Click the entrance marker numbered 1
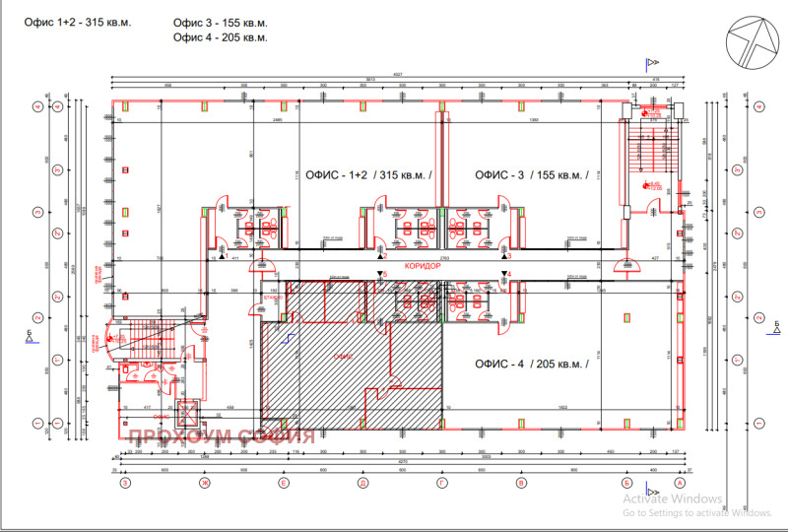788x532 pixels. pyautogui.click(x=223, y=254)
